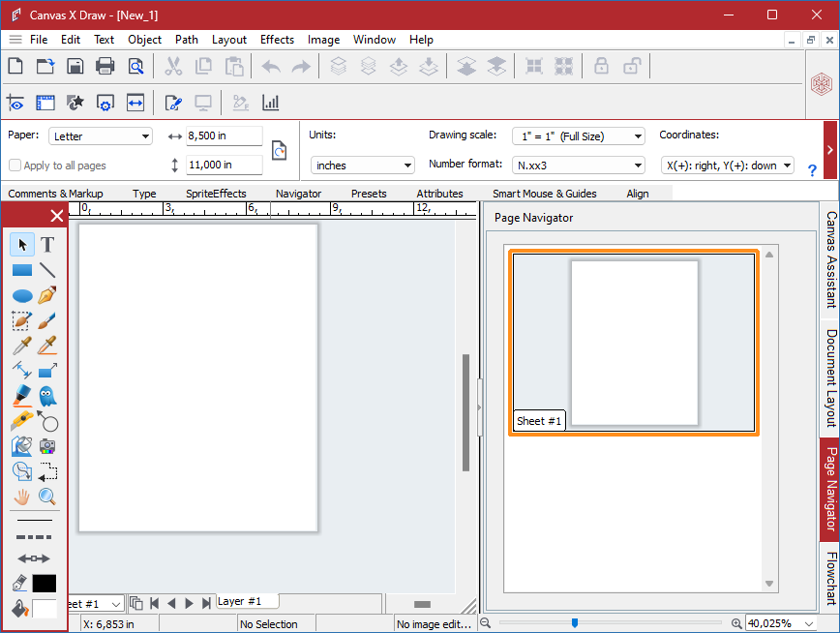Open the Paper size Letter dropdown
This screenshot has height=633, width=840.
(x=101, y=136)
